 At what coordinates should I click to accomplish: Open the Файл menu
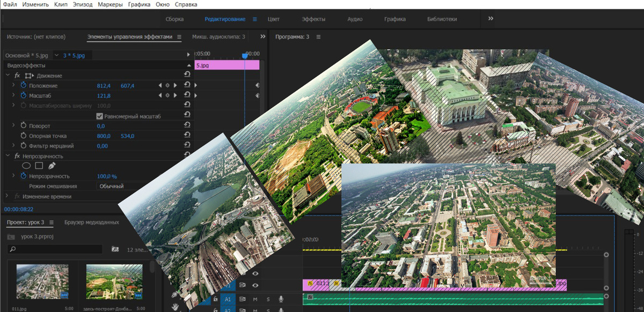click(10, 4)
